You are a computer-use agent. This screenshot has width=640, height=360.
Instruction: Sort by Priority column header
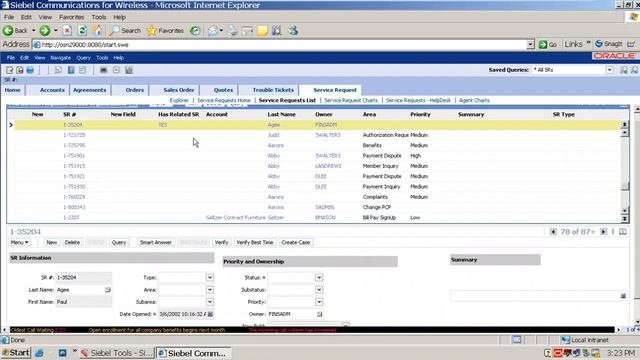[x=420, y=114]
